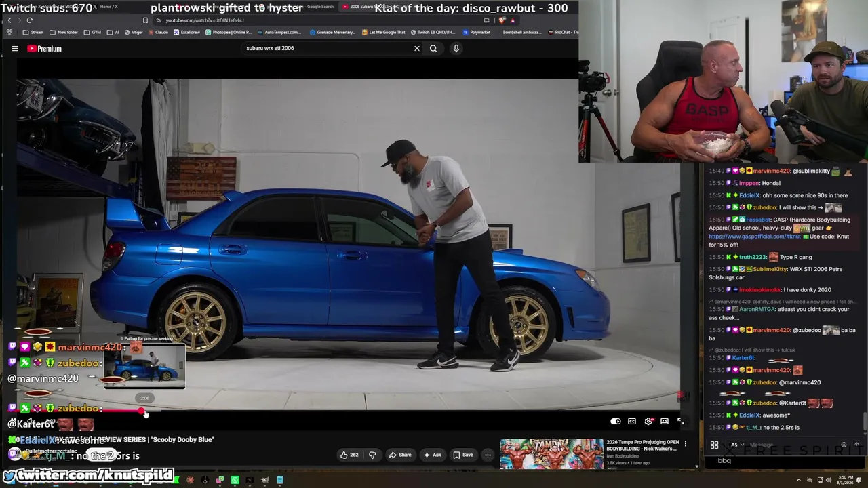
Task: Share the video
Action: [x=400, y=455]
